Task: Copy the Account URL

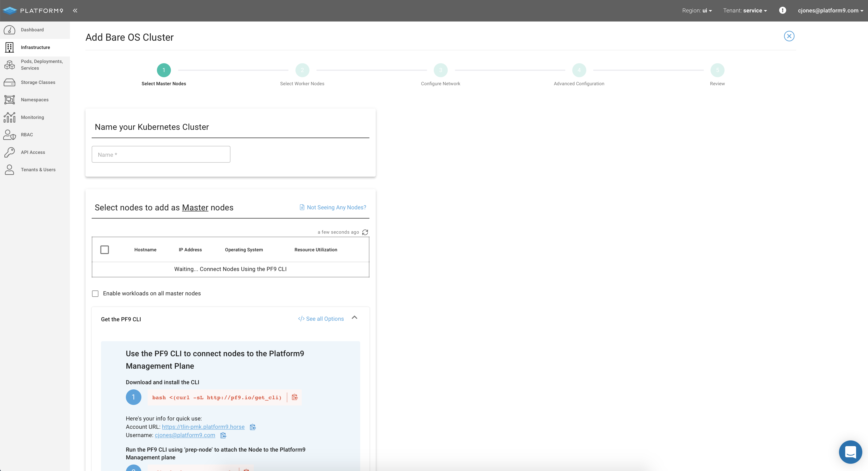Action: click(253, 427)
